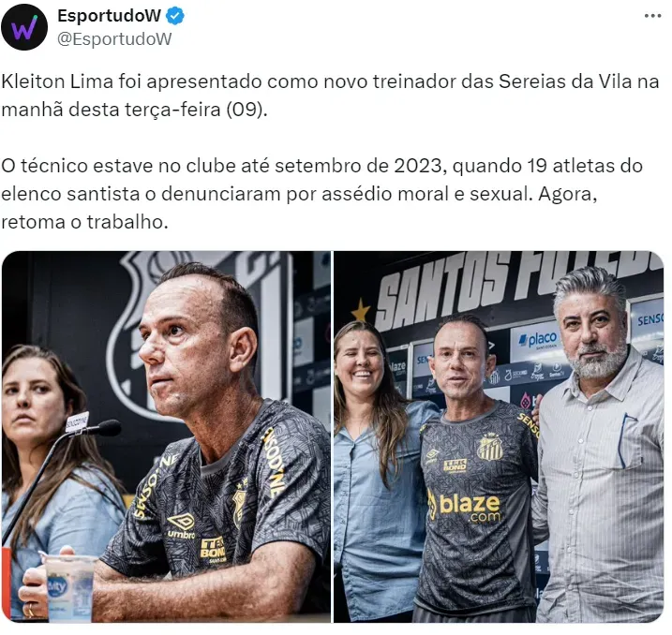Image resolution: width=672 pixels, height=635 pixels.
Task: Click the blaze.com logo on the jersey
Action: (x=464, y=506)
